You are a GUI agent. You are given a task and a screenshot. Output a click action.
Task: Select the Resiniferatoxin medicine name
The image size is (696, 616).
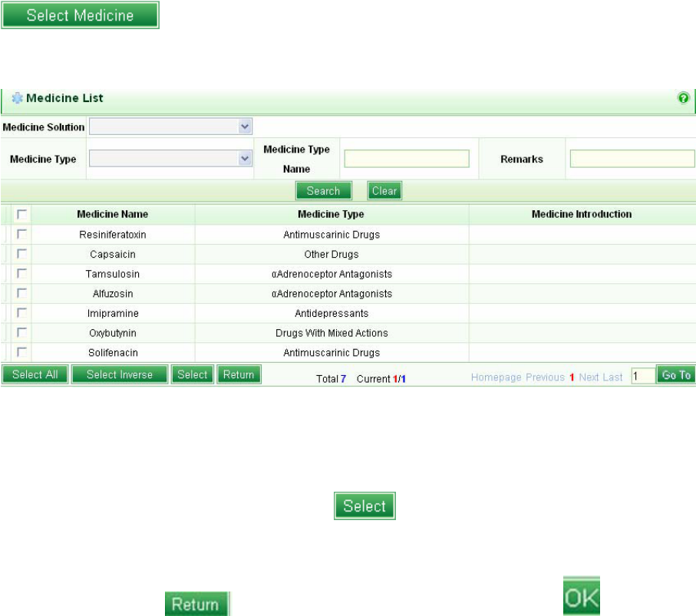point(113,234)
